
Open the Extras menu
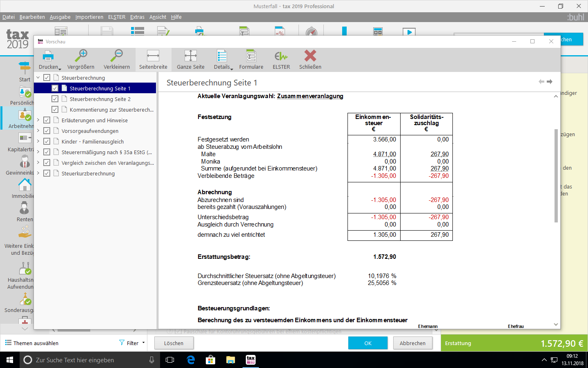pos(137,17)
